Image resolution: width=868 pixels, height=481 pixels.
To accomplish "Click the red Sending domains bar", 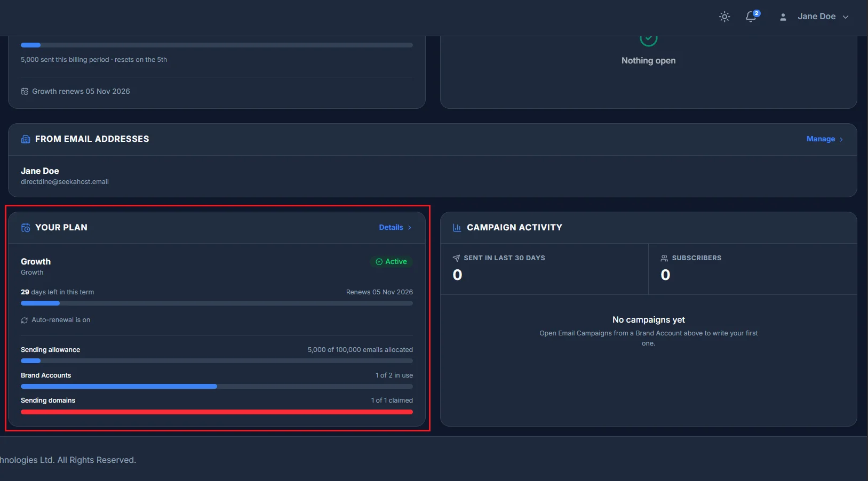I will (217, 412).
